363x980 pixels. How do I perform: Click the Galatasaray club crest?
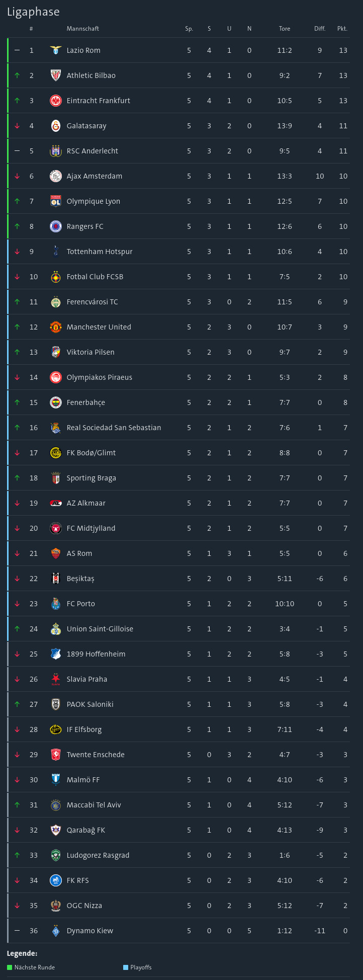point(56,126)
